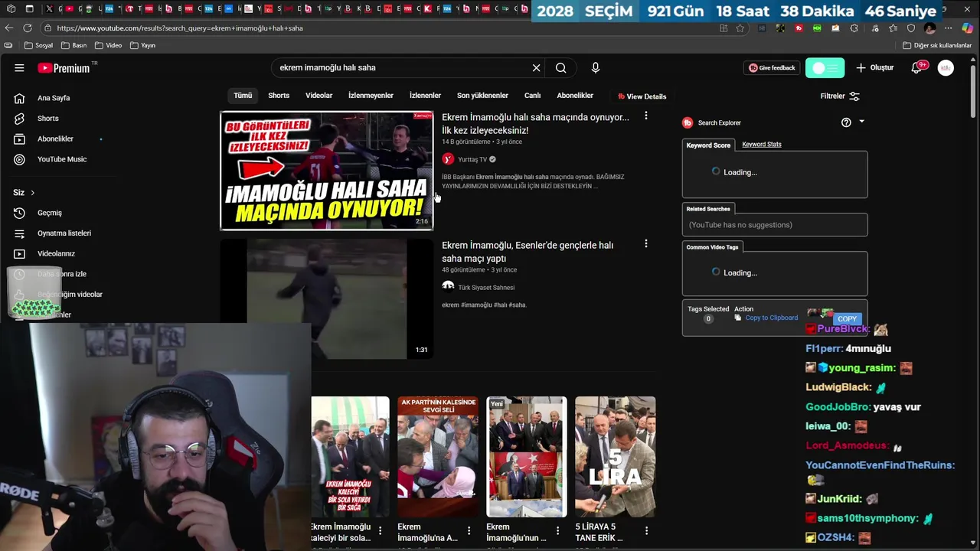Open the Esenler'de gençlerle halı saha video title
Image resolution: width=980 pixels, height=551 pixels.
[x=528, y=252]
